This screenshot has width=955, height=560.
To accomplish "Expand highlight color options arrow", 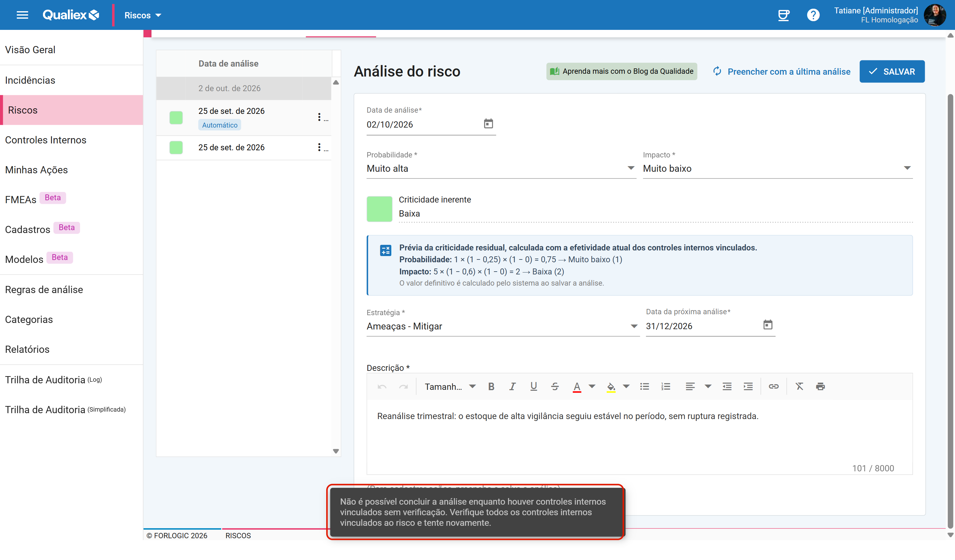I will (x=626, y=386).
